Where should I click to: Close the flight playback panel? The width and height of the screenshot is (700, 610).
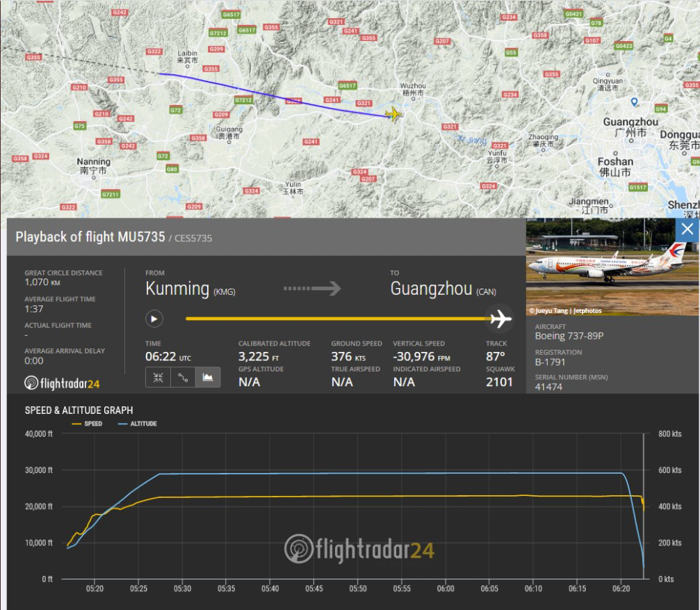tap(687, 230)
